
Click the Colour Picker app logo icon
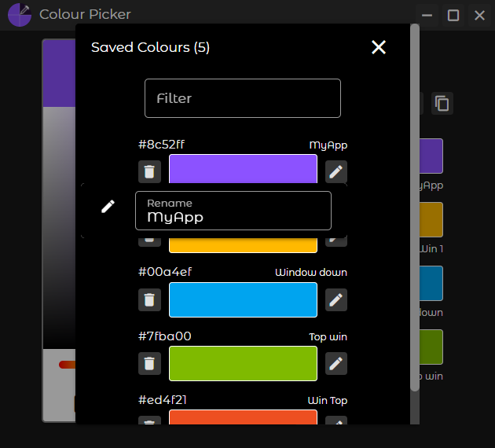pyautogui.click(x=20, y=15)
